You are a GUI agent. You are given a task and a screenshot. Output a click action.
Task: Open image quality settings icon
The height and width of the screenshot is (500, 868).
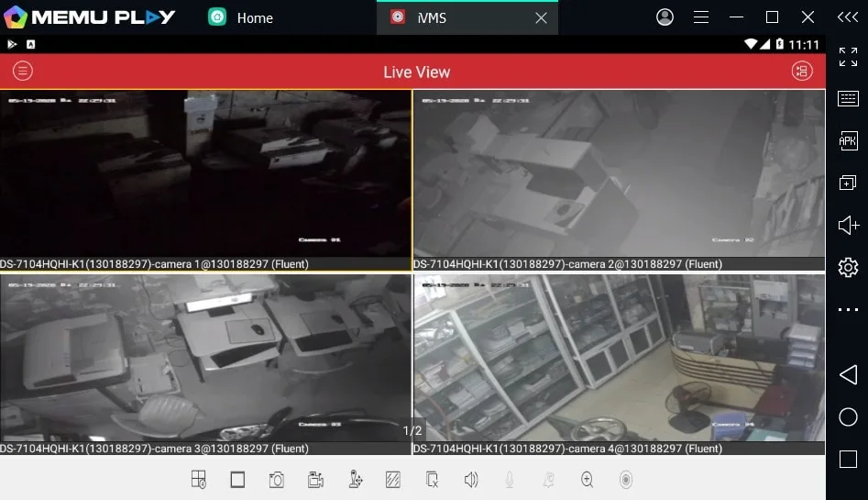(x=393, y=480)
